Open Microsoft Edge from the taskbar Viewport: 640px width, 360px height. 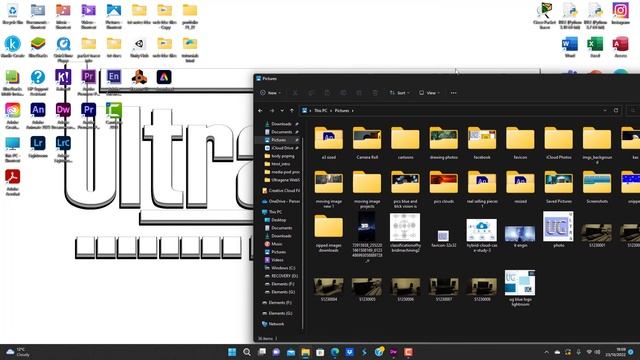pos(335,352)
